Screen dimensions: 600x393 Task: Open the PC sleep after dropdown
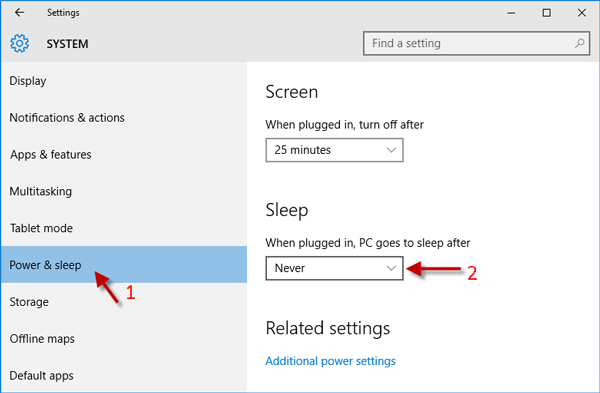pyautogui.click(x=334, y=268)
